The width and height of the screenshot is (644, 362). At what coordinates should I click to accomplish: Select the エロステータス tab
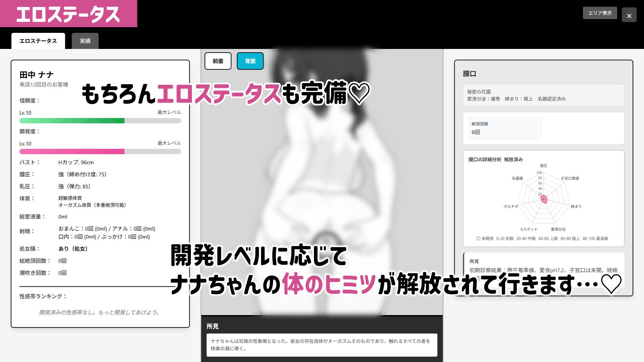(x=38, y=41)
